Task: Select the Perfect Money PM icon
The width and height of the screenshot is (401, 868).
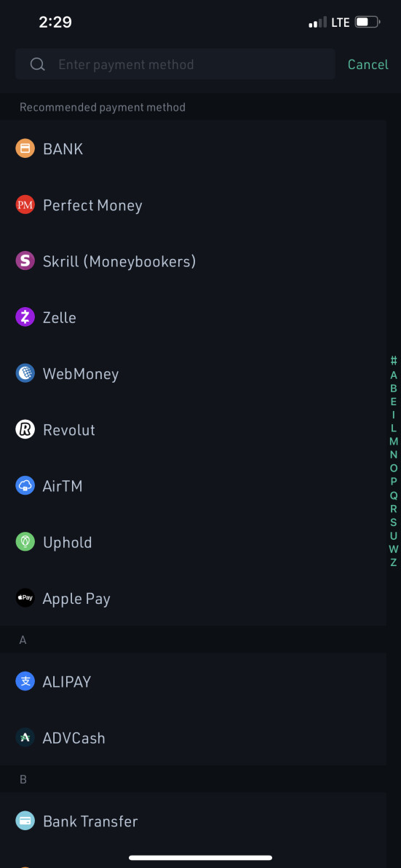Action: (x=25, y=205)
